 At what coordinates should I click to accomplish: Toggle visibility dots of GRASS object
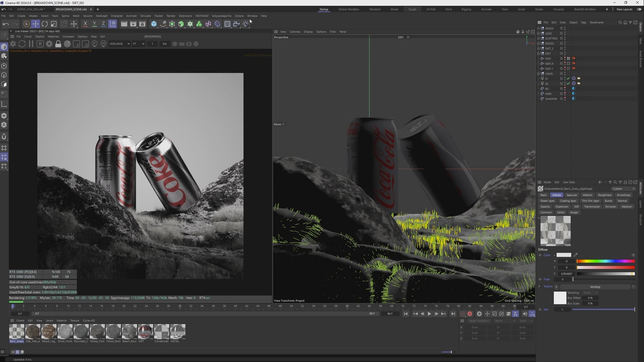pos(565,28)
